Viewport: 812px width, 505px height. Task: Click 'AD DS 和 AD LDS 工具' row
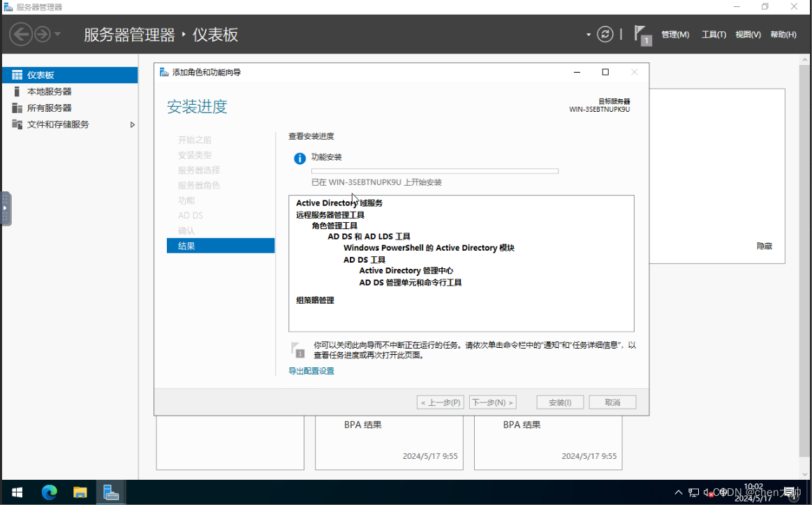click(369, 237)
